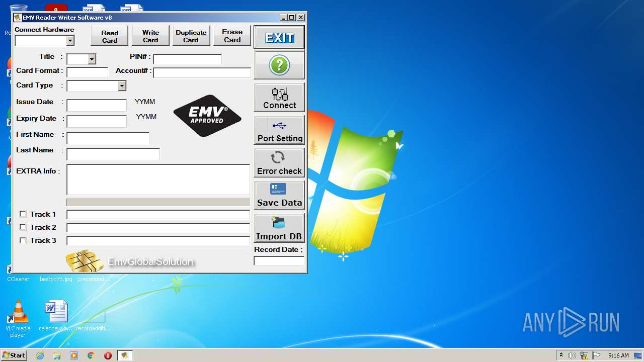
Task: Select the CCleaner desktop shortcut label
Action: (x=18, y=279)
